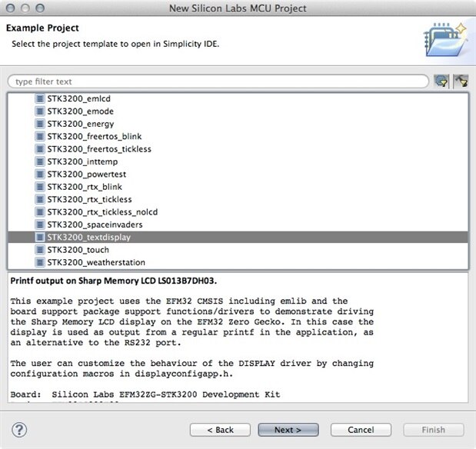This screenshot has height=449, width=476.
Task: Select STK3200_freertos_blink project
Action: click(x=95, y=137)
